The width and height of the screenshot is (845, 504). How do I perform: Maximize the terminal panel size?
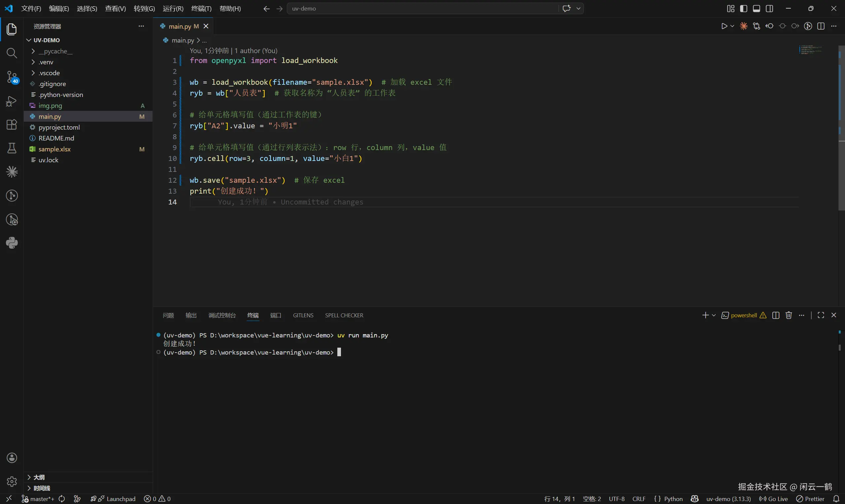pos(821,315)
